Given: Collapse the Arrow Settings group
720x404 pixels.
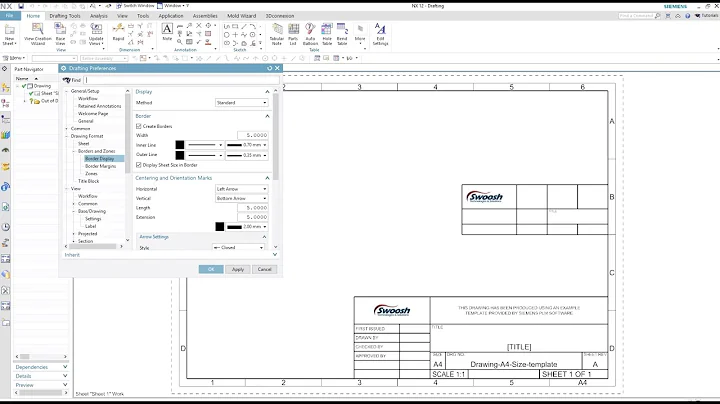Looking at the screenshot, I should 264,237.
